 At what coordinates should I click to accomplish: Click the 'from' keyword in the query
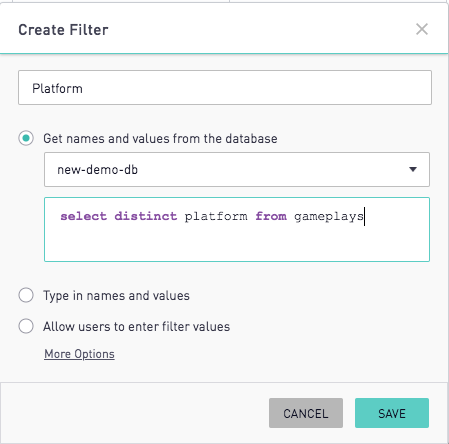click(x=271, y=216)
